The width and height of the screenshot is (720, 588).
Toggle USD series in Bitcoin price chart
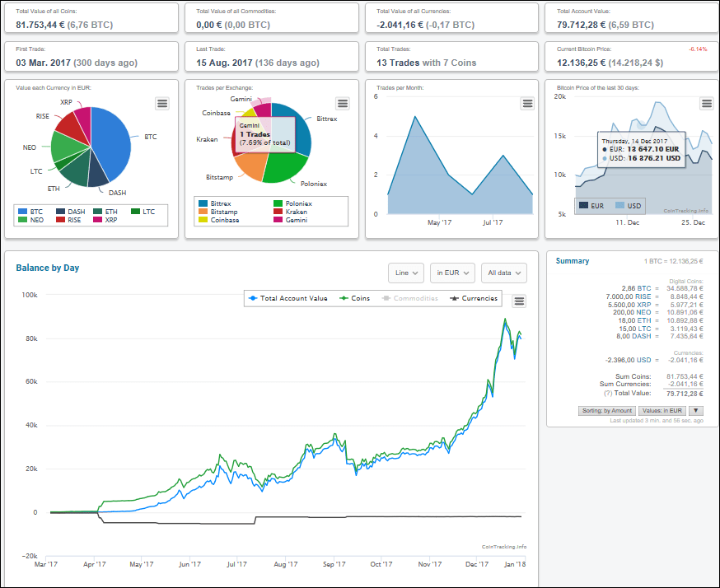pos(629,206)
